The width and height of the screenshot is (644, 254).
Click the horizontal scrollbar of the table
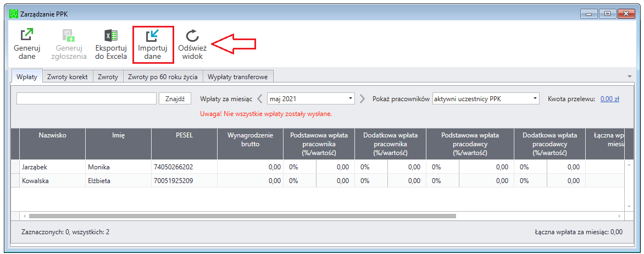242,216
